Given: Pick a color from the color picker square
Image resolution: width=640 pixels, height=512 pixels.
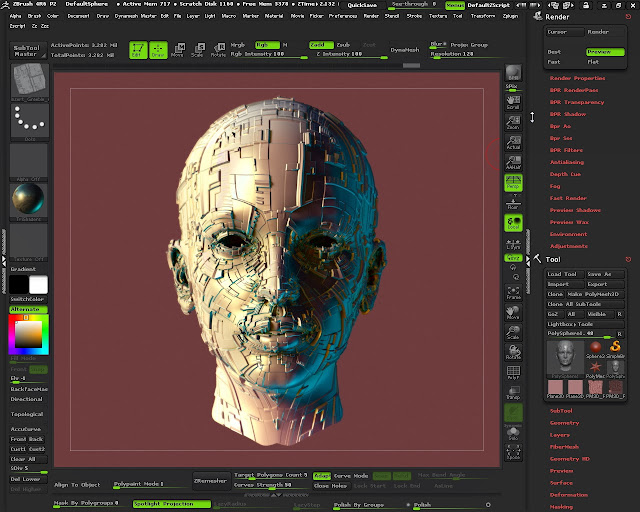Looking at the screenshot, I should 27,332.
